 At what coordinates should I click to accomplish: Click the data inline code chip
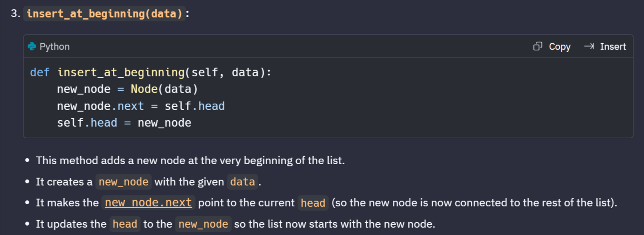click(x=243, y=182)
